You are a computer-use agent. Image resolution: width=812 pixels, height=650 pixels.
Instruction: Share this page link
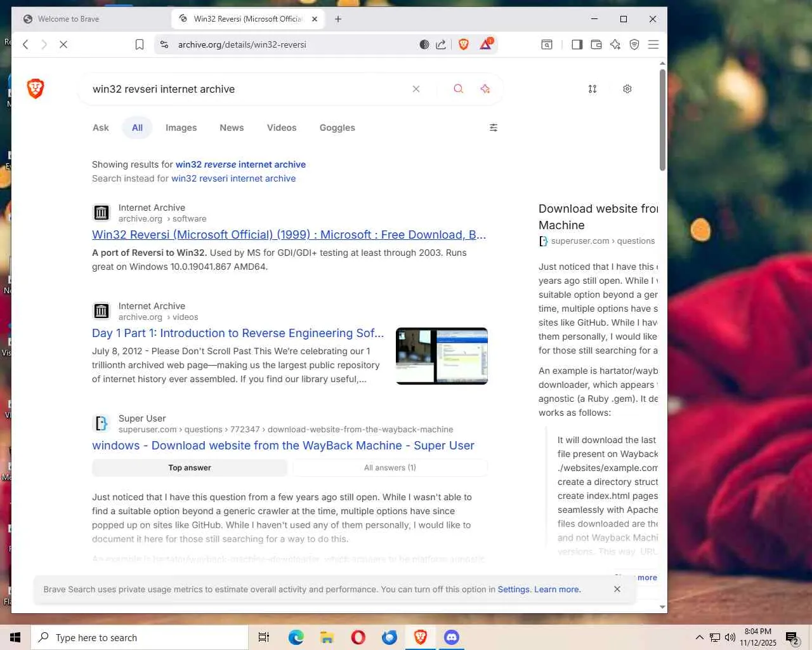tap(441, 44)
